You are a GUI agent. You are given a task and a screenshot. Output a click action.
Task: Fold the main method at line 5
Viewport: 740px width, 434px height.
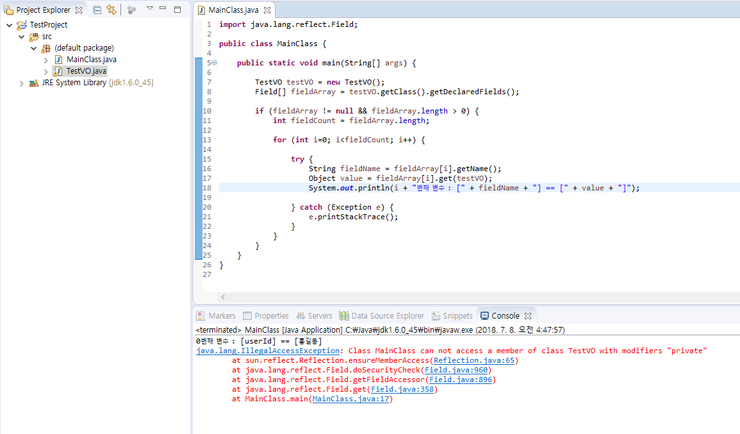[x=213, y=62]
